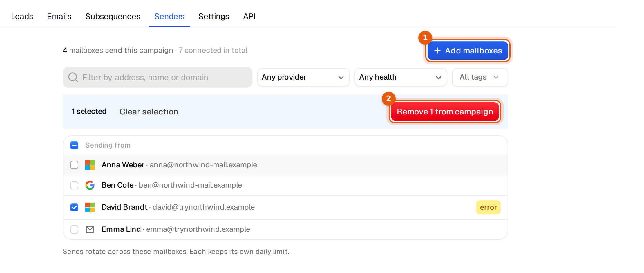Focus the filter by address search field
Viewport: 644px width, 273px height.
(x=158, y=77)
